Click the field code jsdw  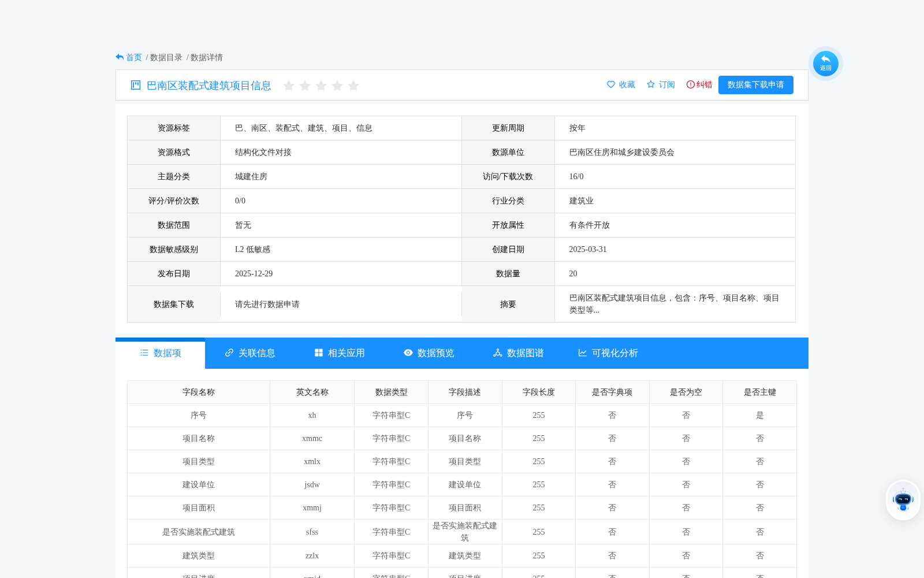point(312,485)
